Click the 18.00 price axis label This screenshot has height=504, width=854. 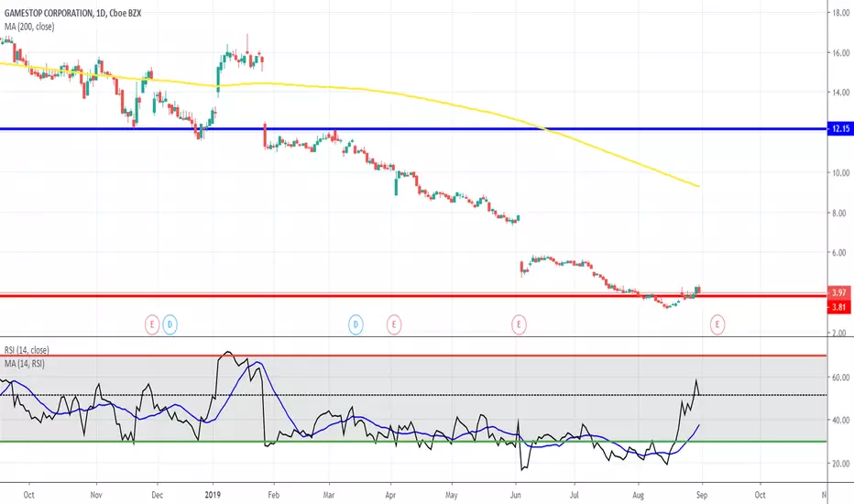840,13
